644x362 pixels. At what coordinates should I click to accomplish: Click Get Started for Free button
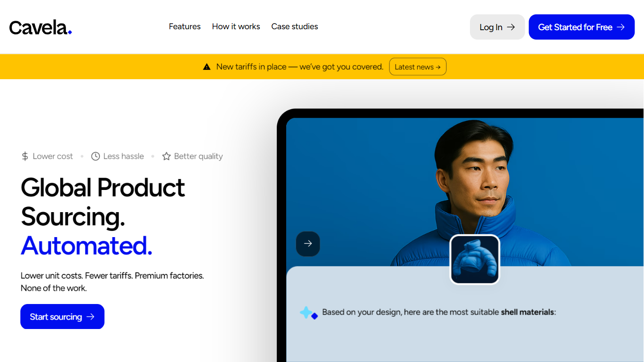[x=581, y=27]
